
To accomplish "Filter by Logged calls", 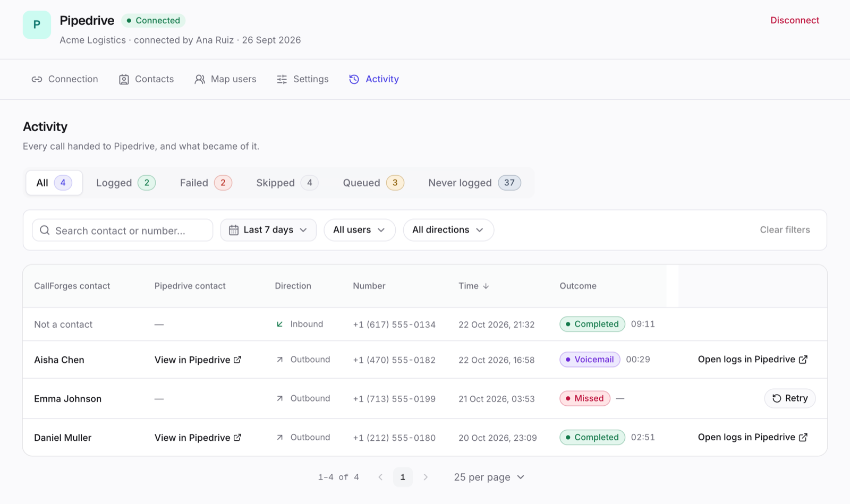I will [126, 183].
